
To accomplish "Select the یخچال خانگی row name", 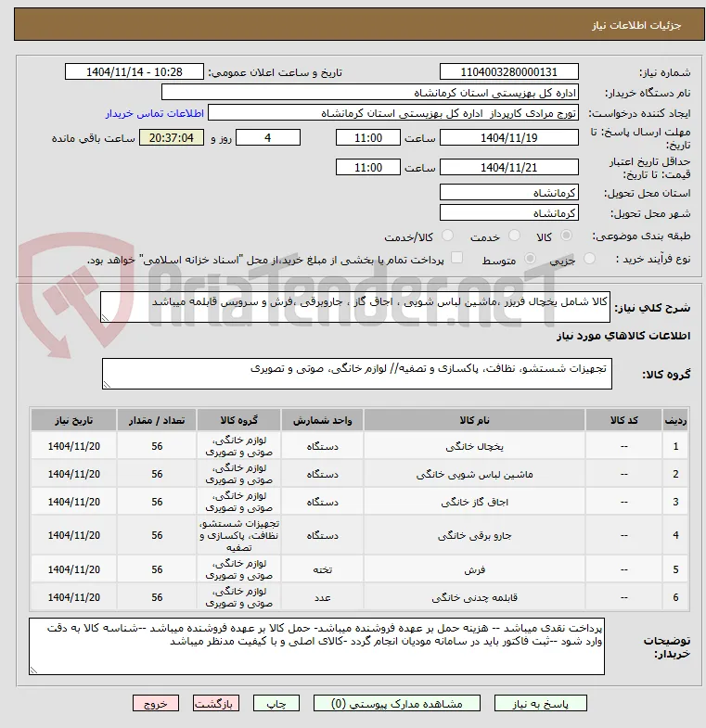I will (x=474, y=446).
